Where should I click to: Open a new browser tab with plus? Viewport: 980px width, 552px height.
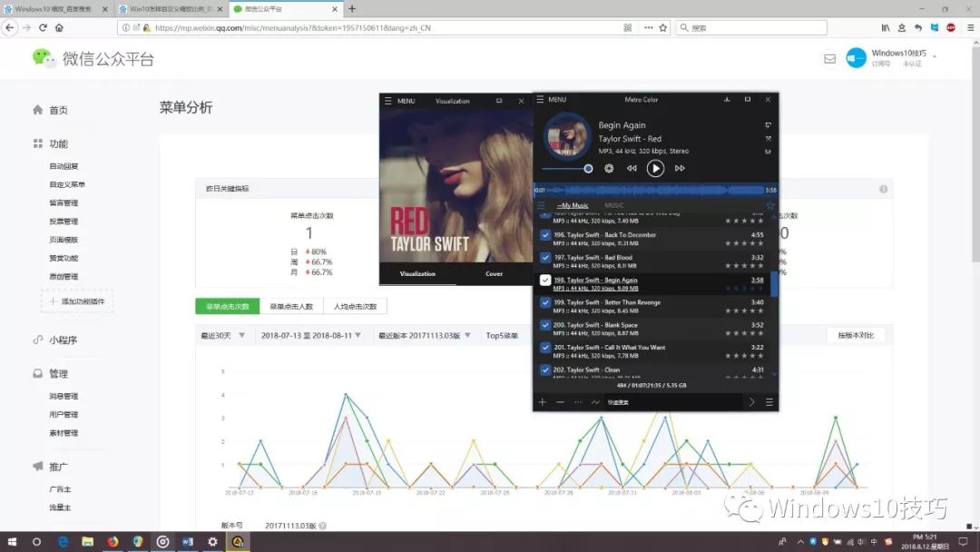(352, 9)
